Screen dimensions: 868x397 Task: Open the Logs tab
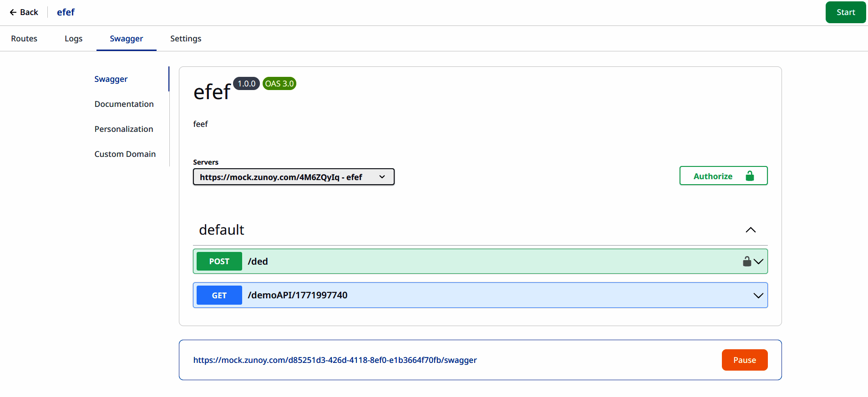click(73, 39)
